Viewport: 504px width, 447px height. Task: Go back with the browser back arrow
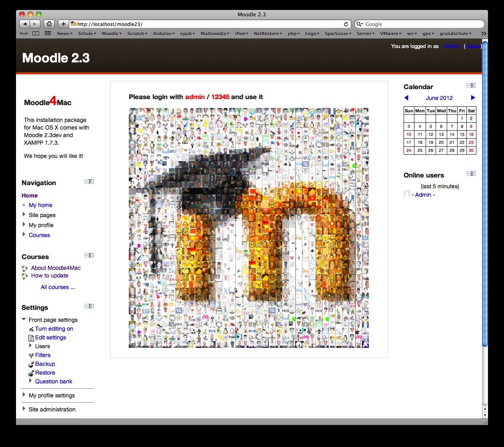click(x=24, y=24)
